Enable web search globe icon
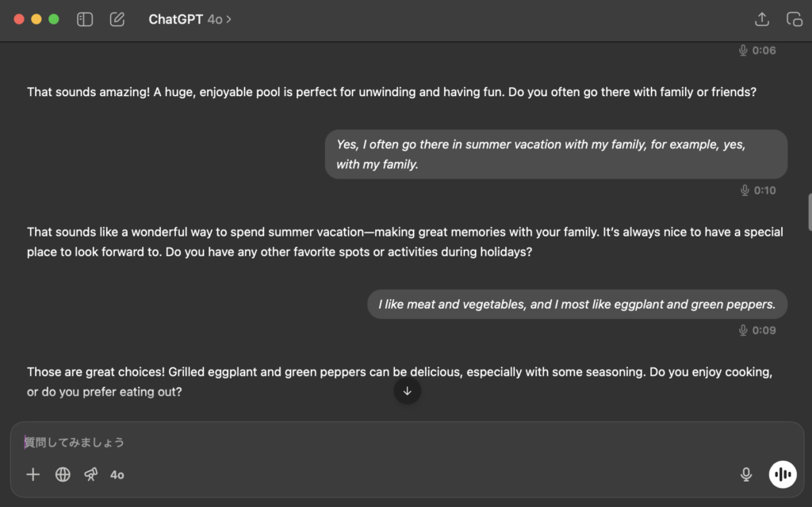The width and height of the screenshot is (812, 507). click(63, 474)
